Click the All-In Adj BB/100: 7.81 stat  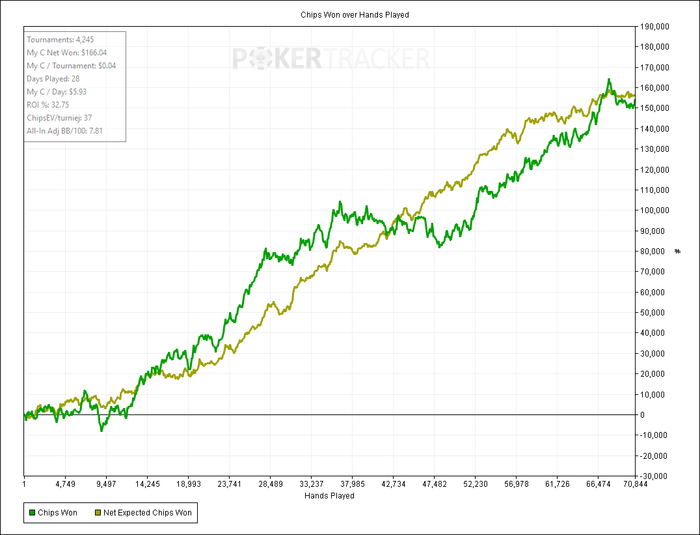65,131
